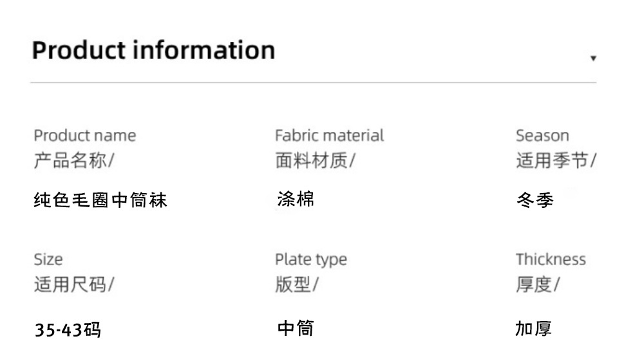Click the season value 冬季
The image size is (644, 361).
click(535, 201)
